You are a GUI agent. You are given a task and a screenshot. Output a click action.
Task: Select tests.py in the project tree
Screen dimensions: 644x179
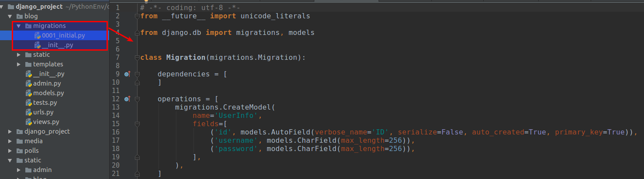(45, 103)
